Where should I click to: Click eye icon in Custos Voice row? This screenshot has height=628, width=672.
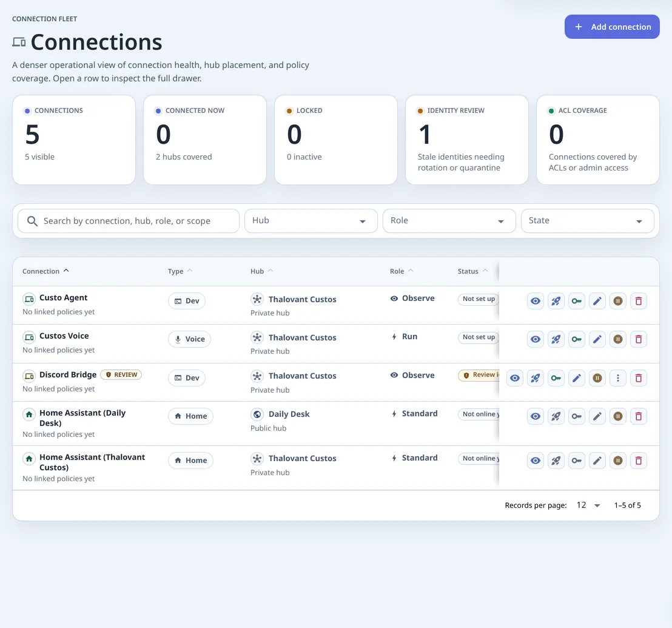[x=536, y=339]
